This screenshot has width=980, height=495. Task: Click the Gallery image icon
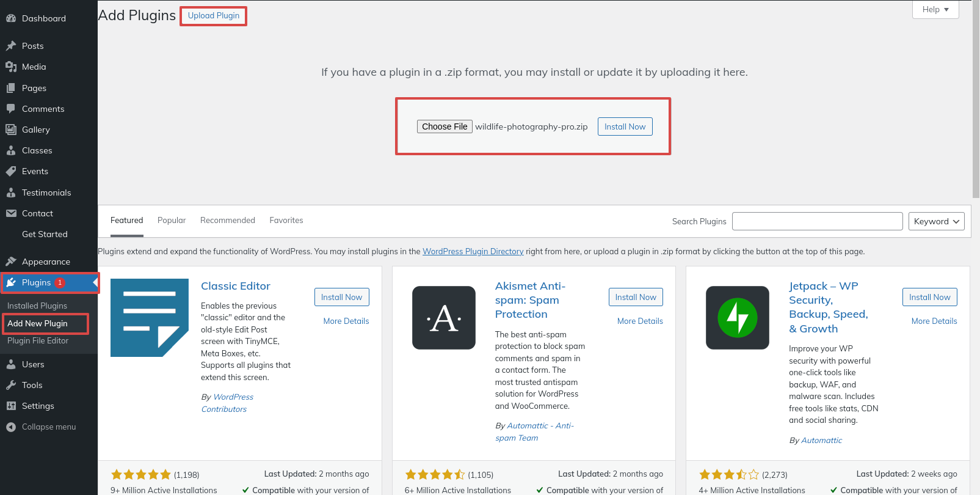point(11,130)
